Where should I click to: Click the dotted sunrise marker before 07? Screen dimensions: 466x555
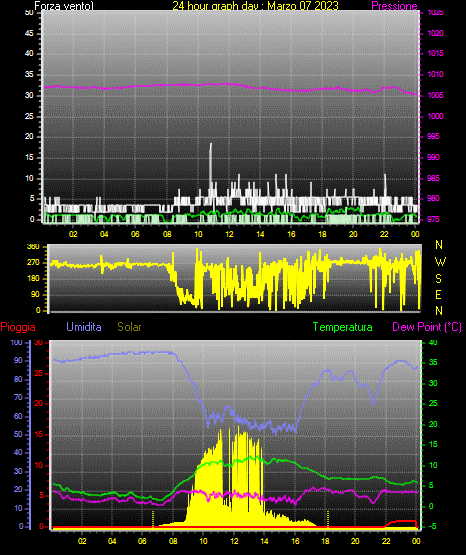tap(153, 519)
